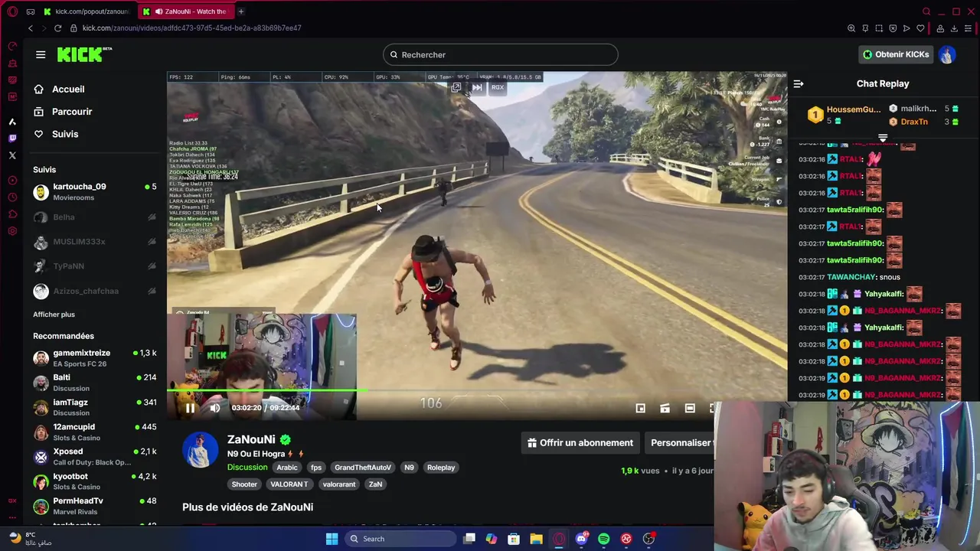Take a snapshot with toolbar icon

click(x=879, y=28)
